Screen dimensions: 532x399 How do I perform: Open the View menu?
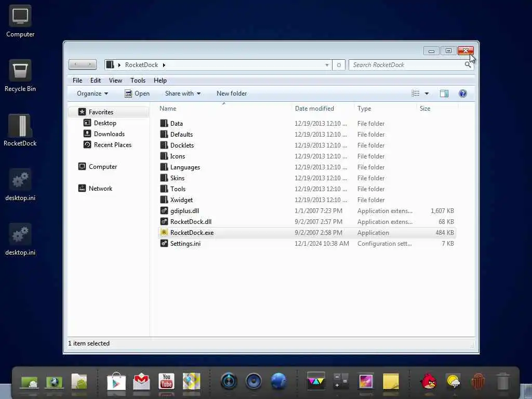(115, 81)
